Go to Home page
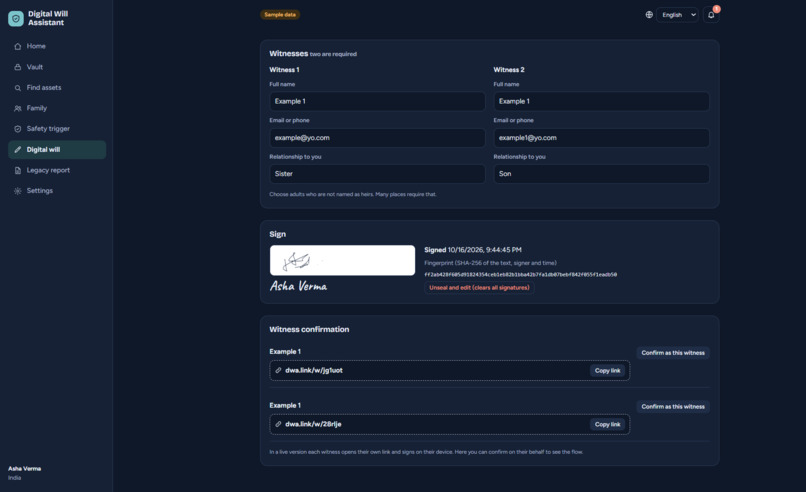This screenshot has width=806, height=492. pos(57,46)
